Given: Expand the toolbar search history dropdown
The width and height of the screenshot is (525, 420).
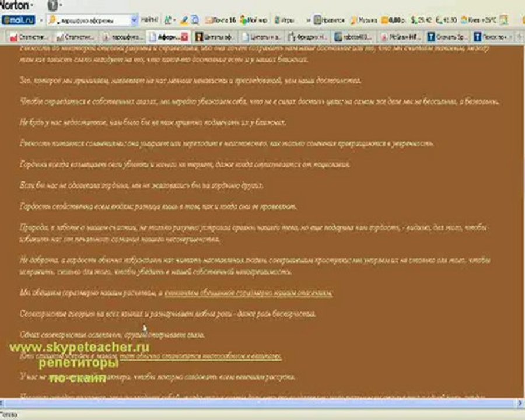Looking at the screenshot, I should point(134,20).
